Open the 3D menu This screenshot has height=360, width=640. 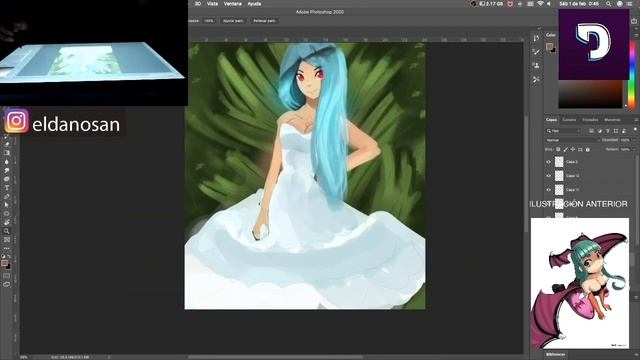[198, 4]
